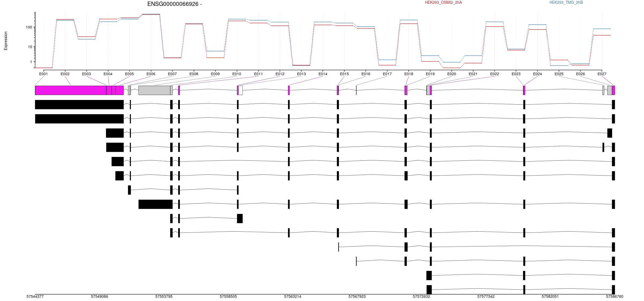Click the large gray exon block in gene model
The height and width of the screenshot is (301, 644).
coord(154,90)
